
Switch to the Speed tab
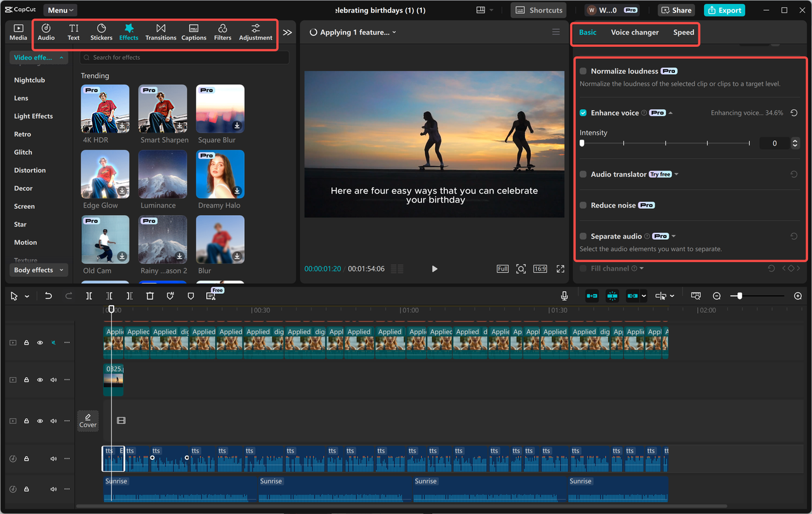pos(683,32)
